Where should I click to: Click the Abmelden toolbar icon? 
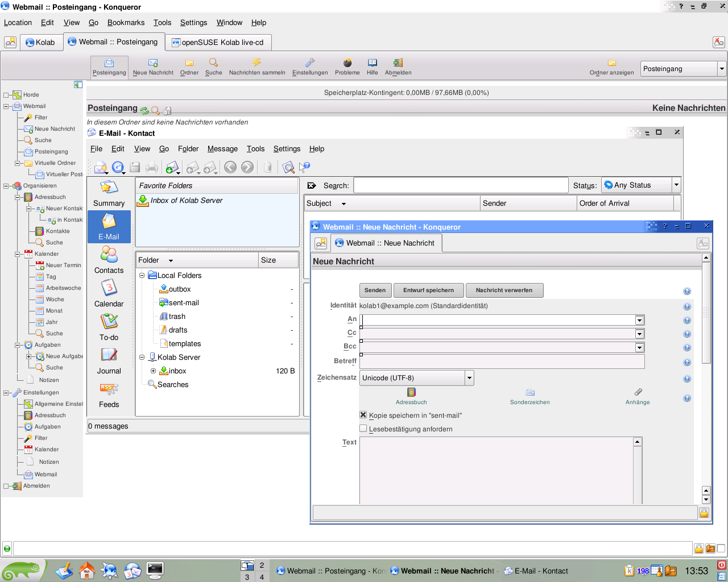397,66
